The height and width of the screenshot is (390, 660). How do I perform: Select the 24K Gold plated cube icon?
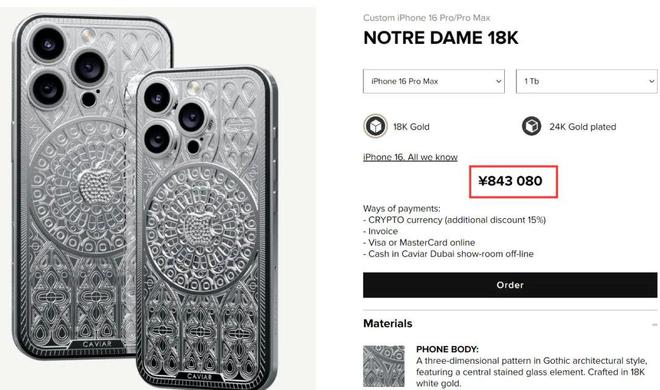coord(531,126)
